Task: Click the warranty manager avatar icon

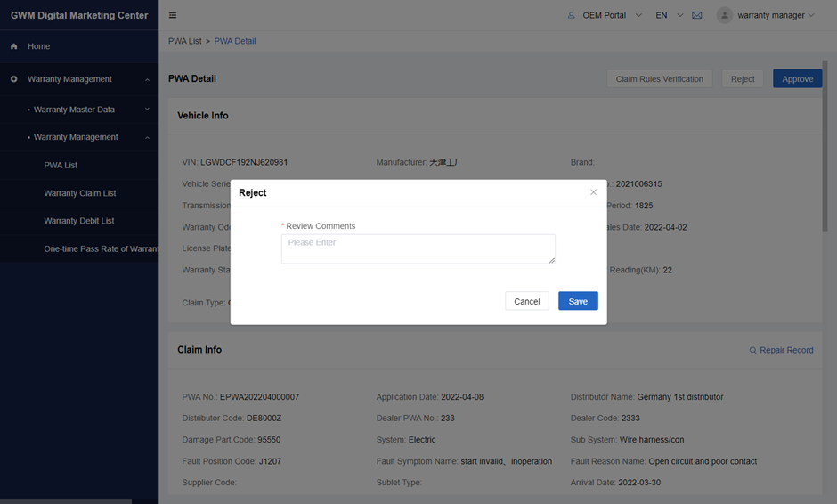Action: [725, 15]
